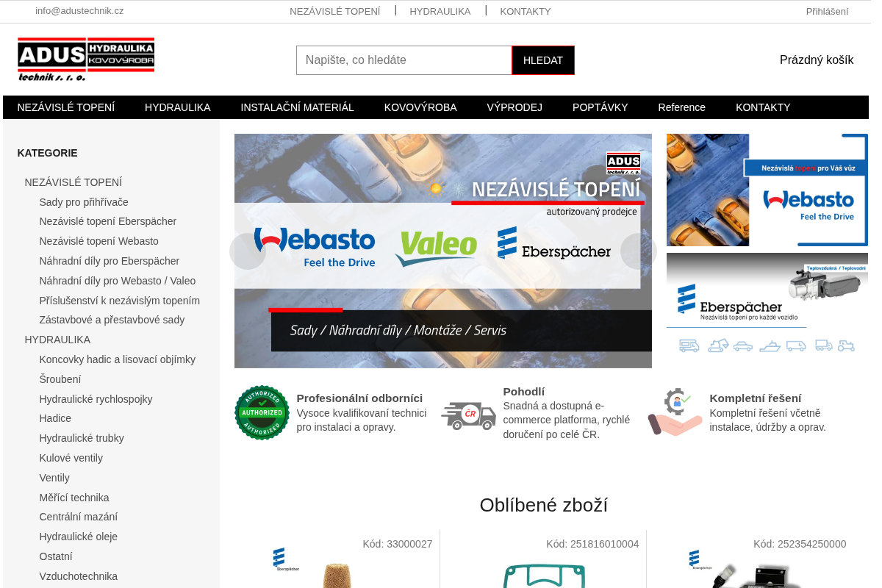This screenshot has width=882, height=588.
Task: Open Ventily category in sidebar
Action: pos(54,478)
